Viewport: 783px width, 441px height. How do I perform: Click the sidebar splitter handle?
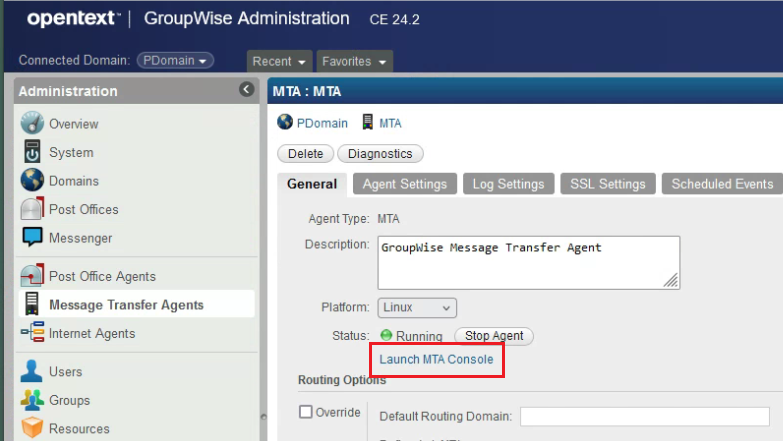tap(264, 417)
